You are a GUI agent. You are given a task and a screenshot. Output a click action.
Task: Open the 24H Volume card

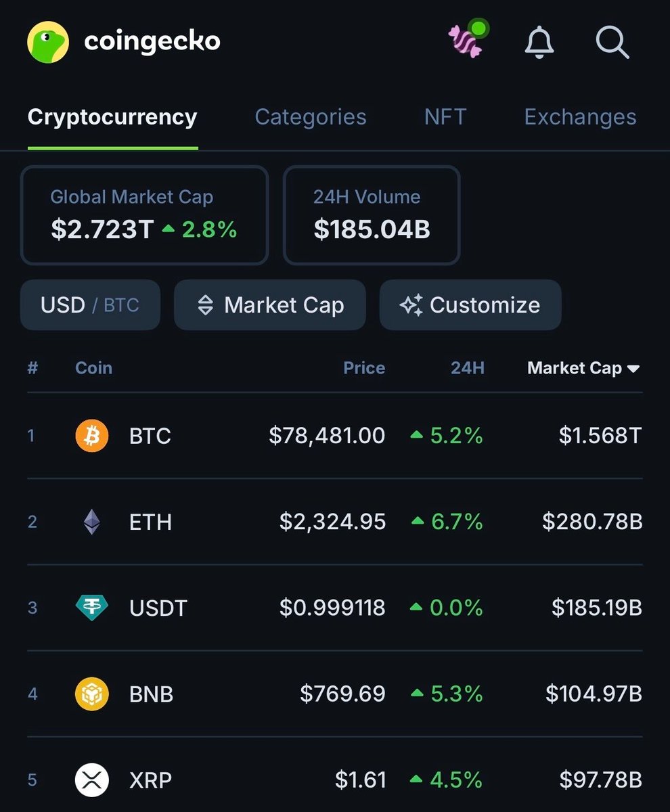(372, 215)
